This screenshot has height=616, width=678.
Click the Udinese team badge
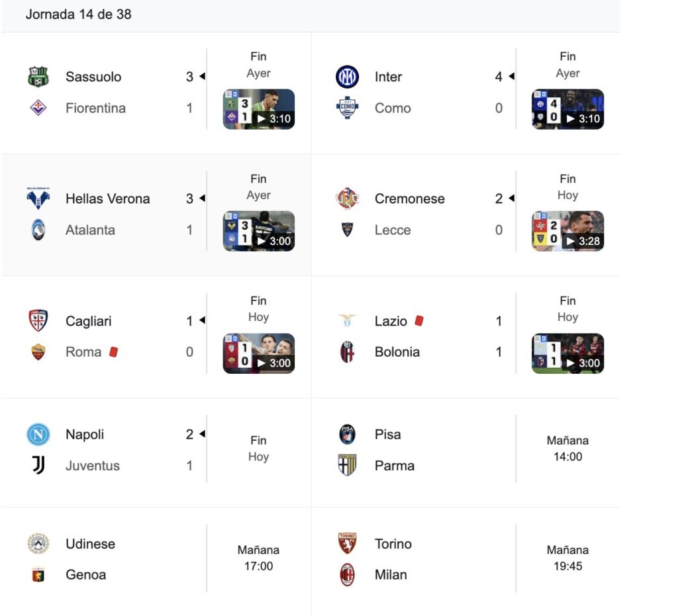[38, 544]
